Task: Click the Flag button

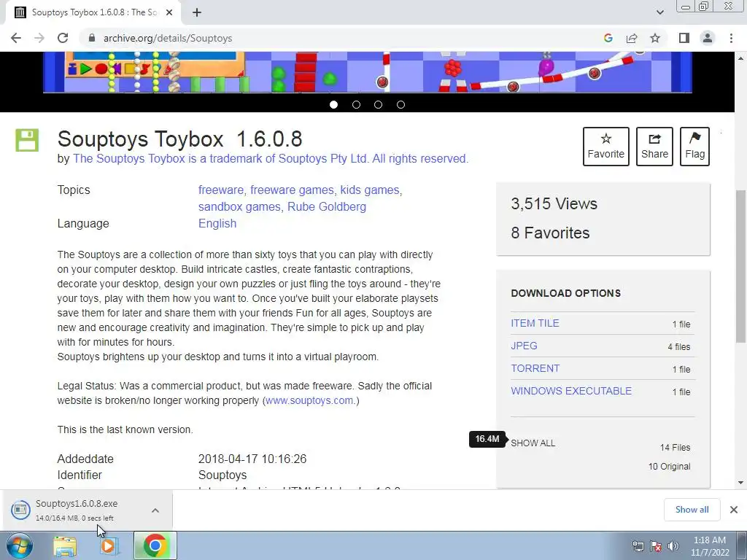Action: 694,146
